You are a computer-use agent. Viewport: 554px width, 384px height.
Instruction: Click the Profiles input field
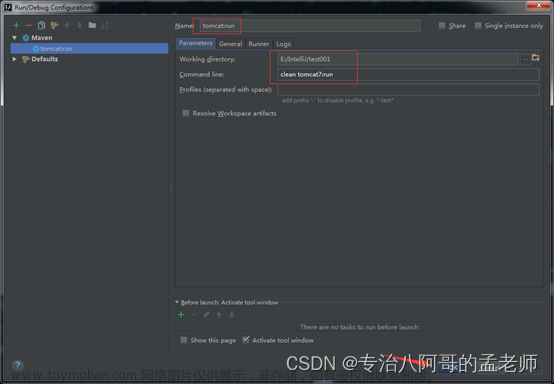point(408,90)
